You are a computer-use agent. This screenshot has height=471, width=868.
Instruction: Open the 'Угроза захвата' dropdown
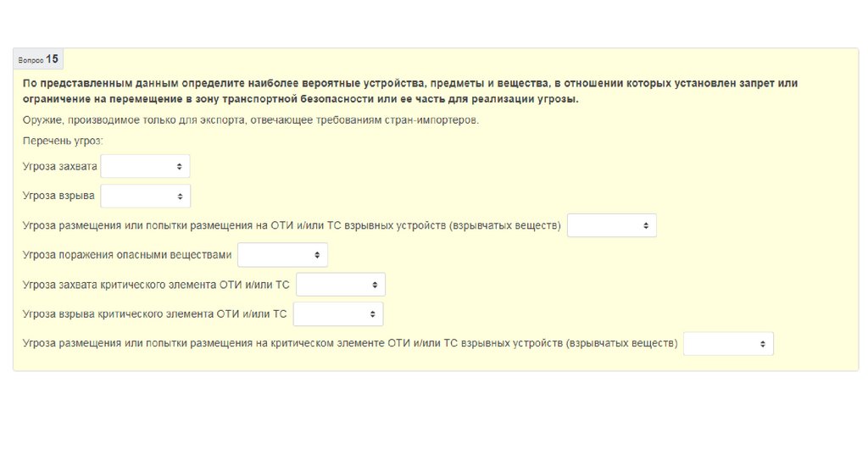tap(145, 167)
